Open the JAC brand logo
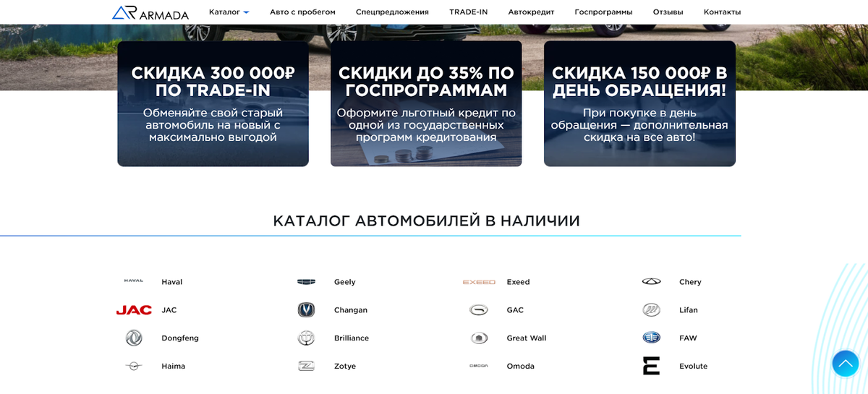 tap(134, 310)
